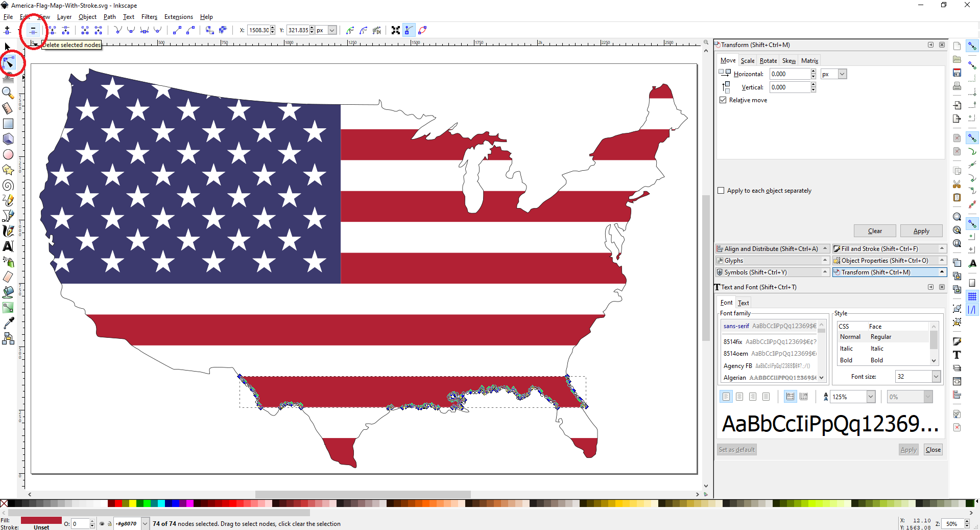Pick the Star and polygon tool

(x=8, y=170)
